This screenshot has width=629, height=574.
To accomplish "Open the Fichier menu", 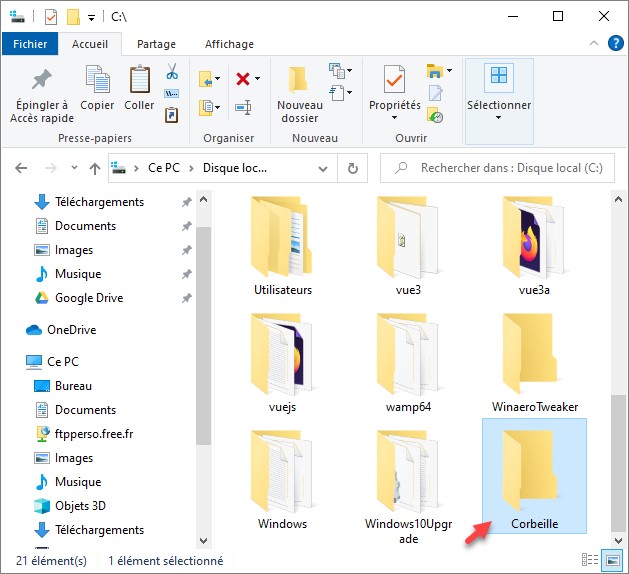I will (30, 44).
